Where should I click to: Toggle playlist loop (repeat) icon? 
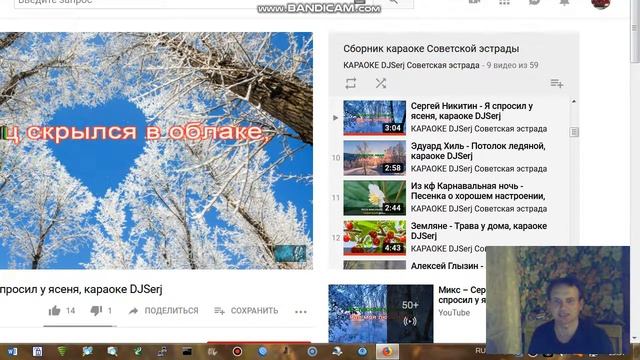click(x=351, y=83)
